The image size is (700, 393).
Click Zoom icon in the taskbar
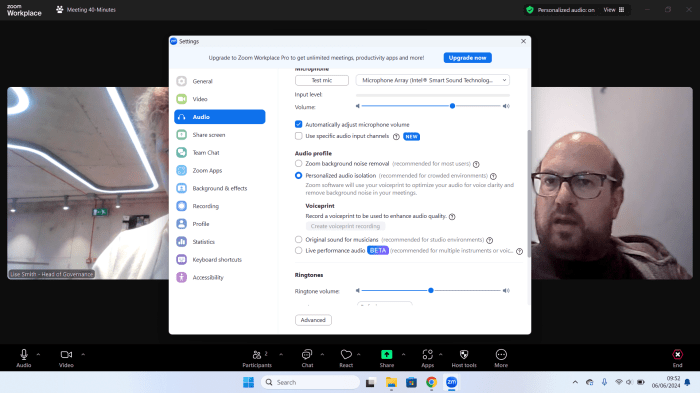coord(451,382)
